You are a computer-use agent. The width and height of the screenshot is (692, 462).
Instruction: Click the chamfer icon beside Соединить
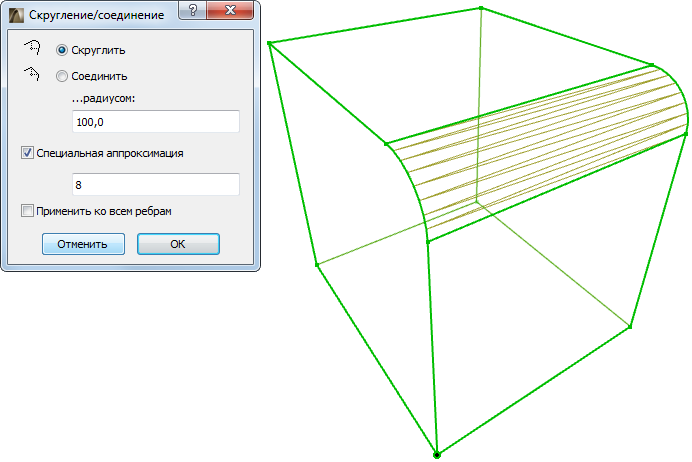coord(32,74)
